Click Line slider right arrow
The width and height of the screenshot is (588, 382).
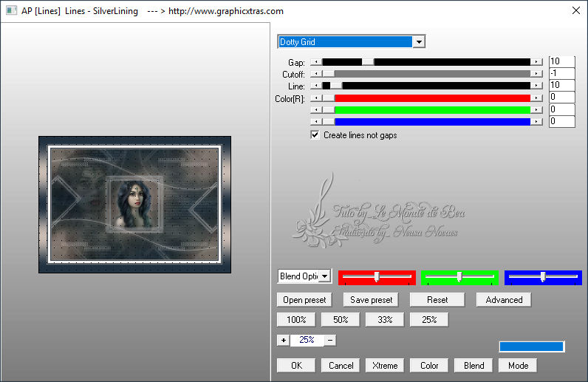(x=536, y=86)
